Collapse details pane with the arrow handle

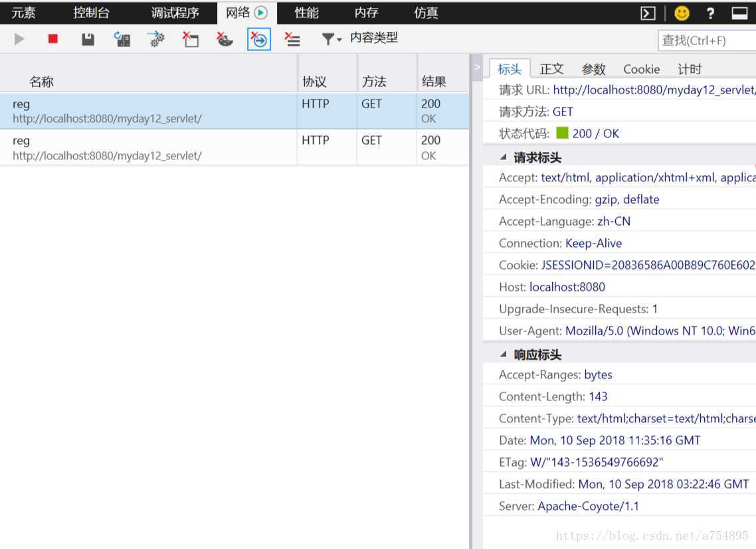476,68
